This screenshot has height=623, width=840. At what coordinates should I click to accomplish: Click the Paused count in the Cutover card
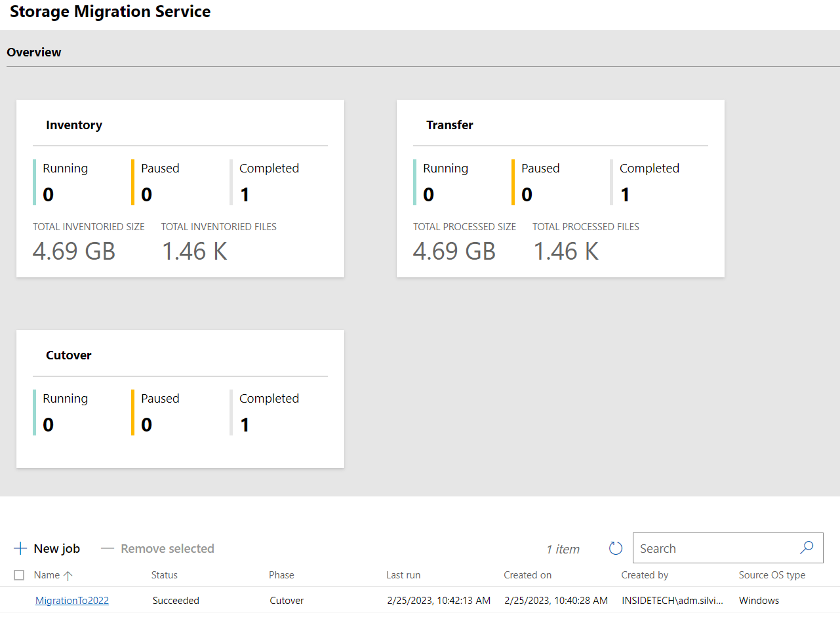(x=146, y=424)
